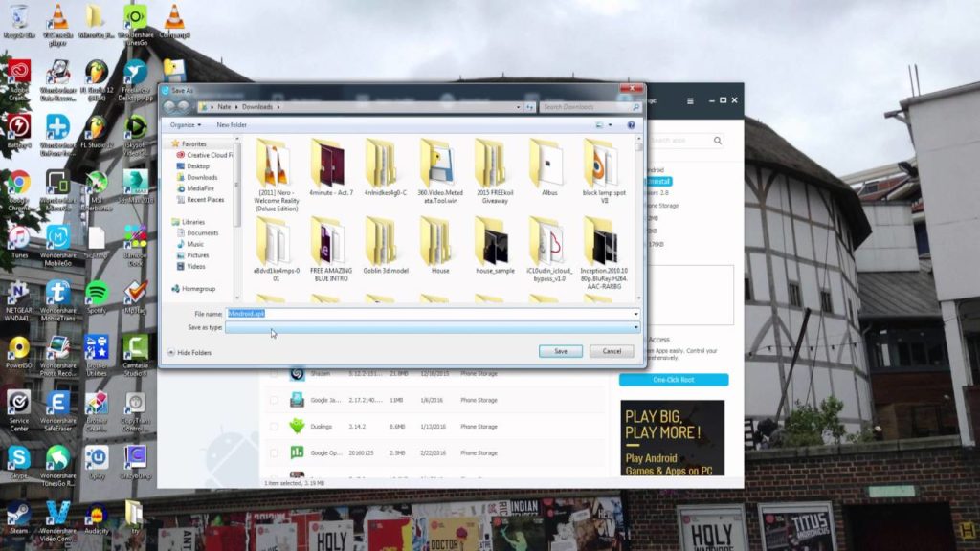
Task: Open the PowerISO desktop shortcut
Action: pos(19,352)
